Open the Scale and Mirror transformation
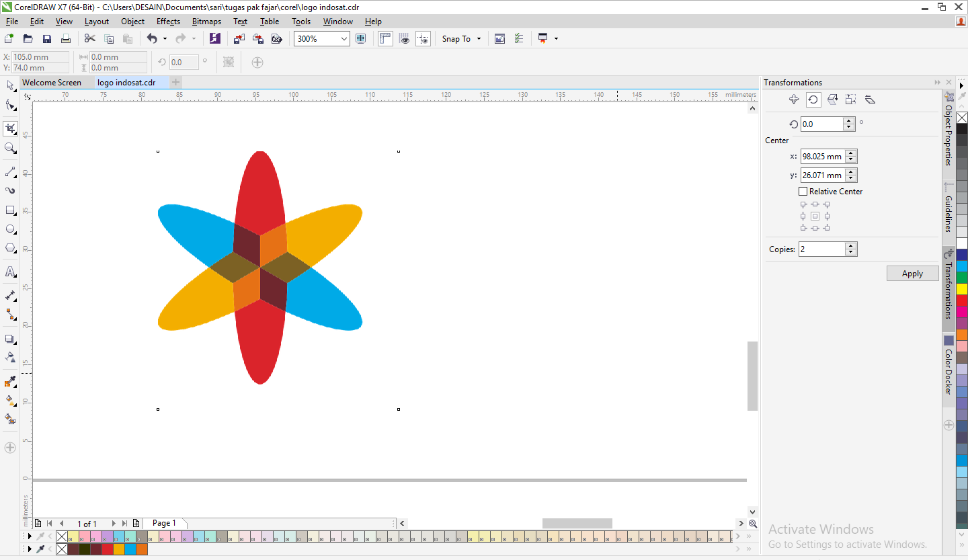 (832, 99)
